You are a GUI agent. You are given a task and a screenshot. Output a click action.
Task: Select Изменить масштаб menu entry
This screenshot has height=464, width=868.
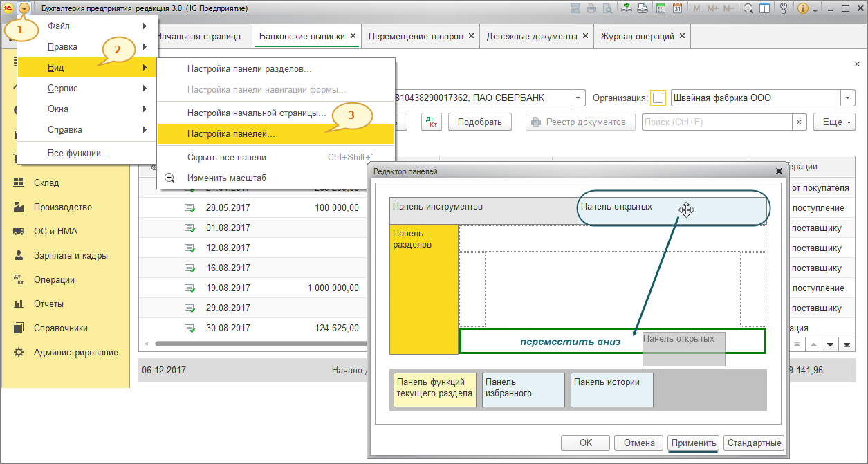(x=276, y=178)
